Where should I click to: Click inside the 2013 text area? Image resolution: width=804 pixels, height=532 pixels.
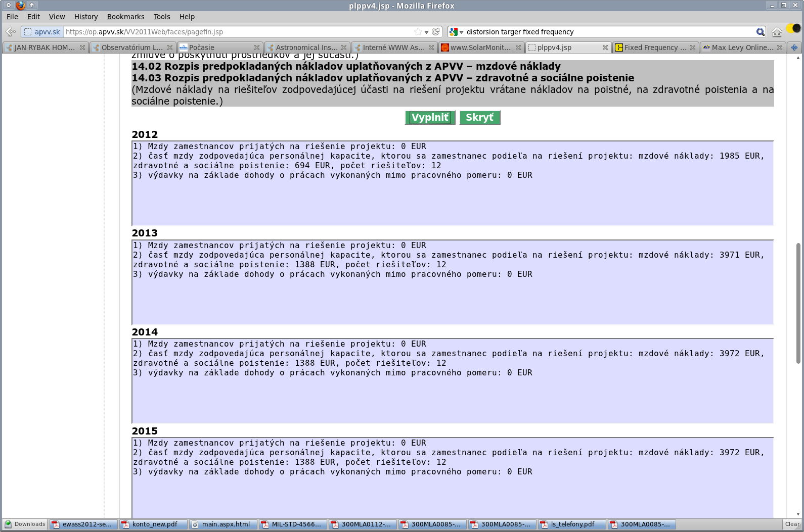(452, 298)
